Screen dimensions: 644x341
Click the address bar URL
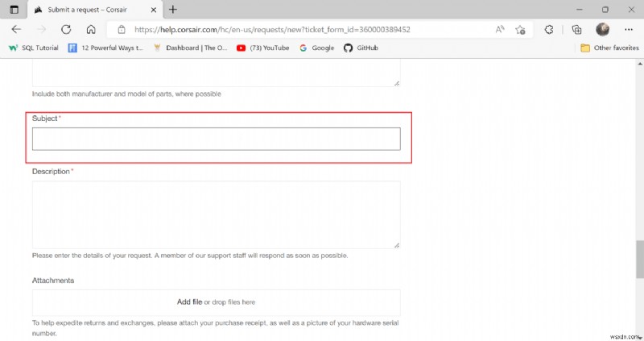pos(272,30)
